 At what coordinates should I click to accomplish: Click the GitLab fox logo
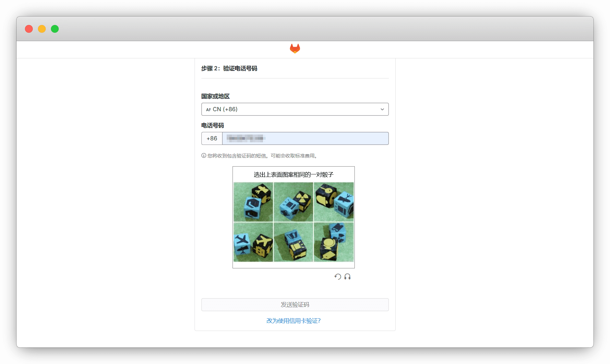pyautogui.click(x=295, y=49)
